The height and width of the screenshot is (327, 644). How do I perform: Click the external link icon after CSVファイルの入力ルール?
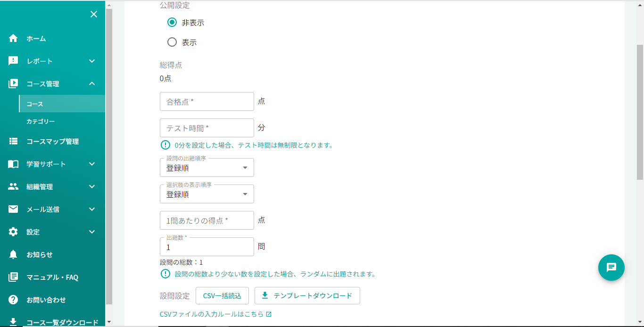point(269,314)
